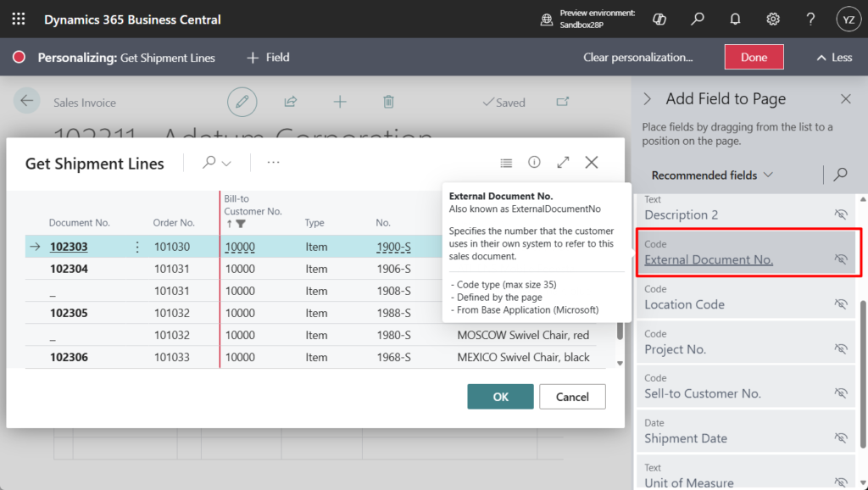
Task: Open the Recommended fields dropdown
Action: (x=712, y=175)
